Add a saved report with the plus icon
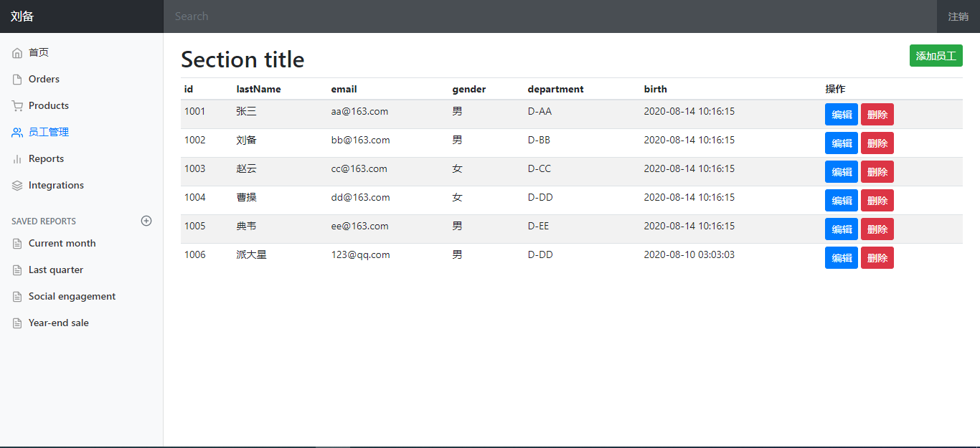The height and width of the screenshot is (448, 980). [146, 221]
